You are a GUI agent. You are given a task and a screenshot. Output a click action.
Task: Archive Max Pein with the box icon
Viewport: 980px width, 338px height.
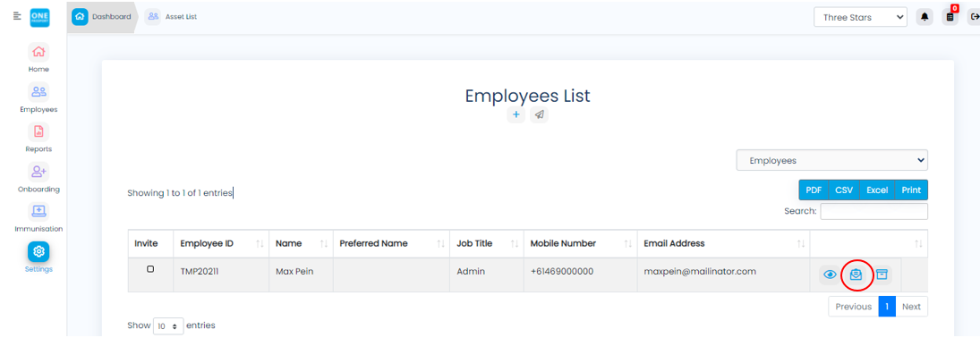(882, 275)
